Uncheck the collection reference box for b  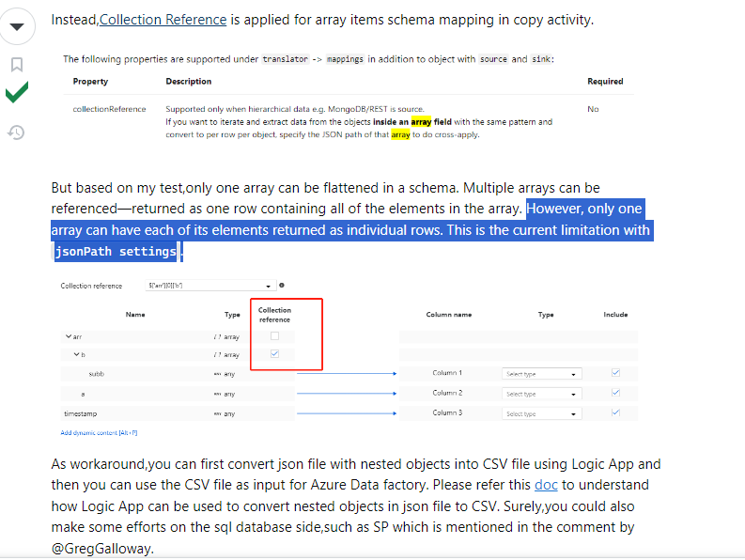pyautogui.click(x=274, y=353)
